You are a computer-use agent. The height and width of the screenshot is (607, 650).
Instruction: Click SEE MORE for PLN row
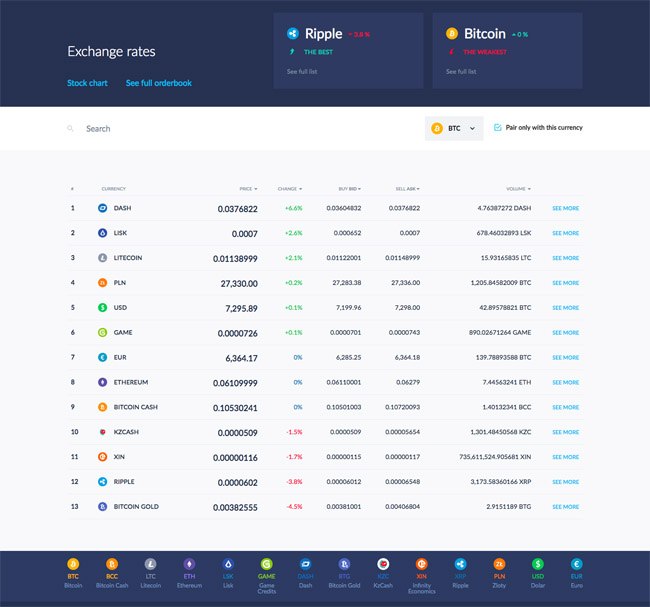[x=565, y=283]
